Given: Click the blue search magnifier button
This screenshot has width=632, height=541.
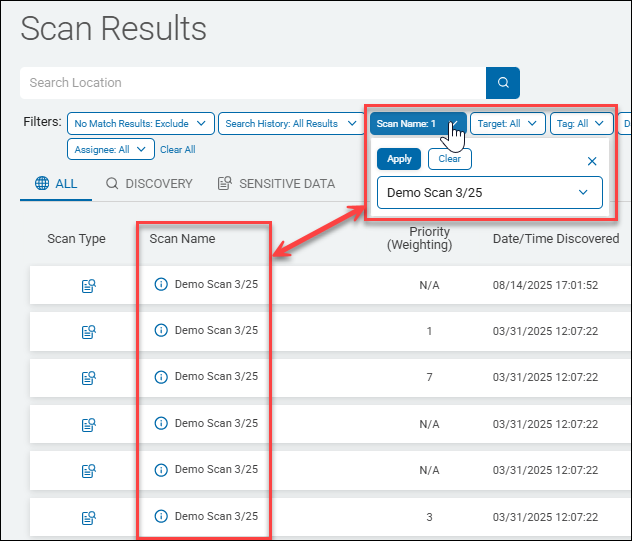Looking at the screenshot, I should pyautogui.click(x=503, y=83).
